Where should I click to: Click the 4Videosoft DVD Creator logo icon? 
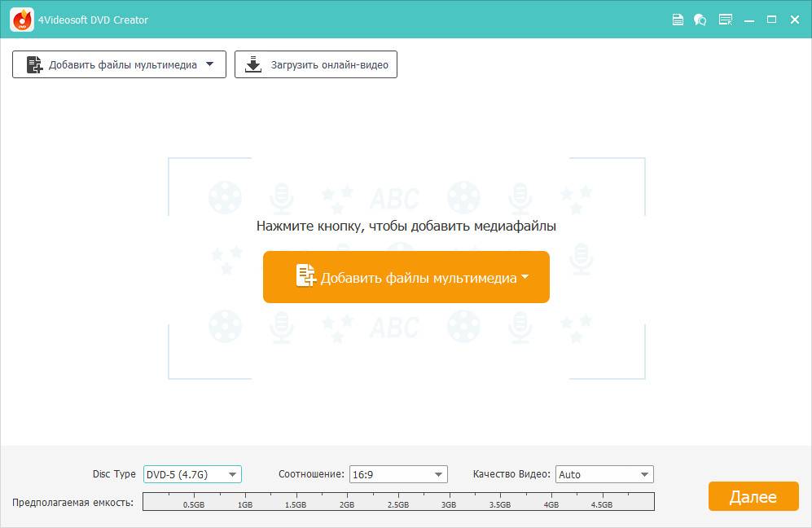point(22,20)
